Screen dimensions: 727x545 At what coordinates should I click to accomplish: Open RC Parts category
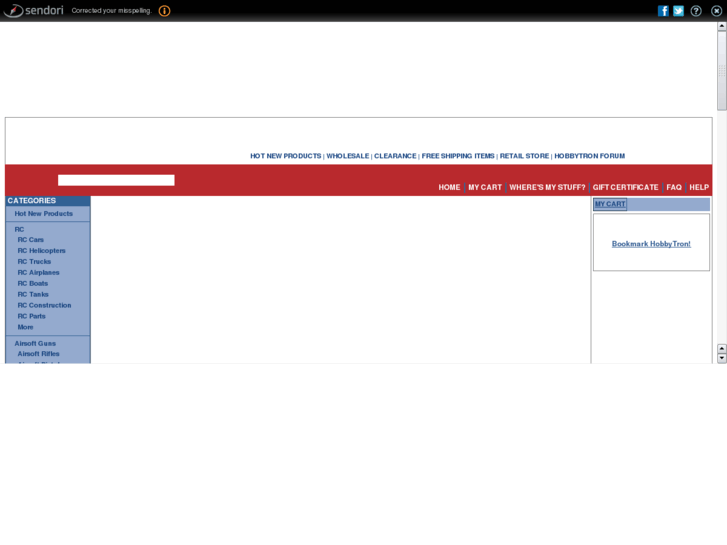coord(32,316)
